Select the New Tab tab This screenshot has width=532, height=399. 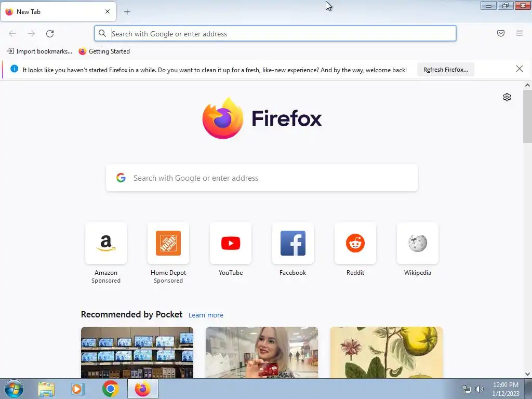58,11
